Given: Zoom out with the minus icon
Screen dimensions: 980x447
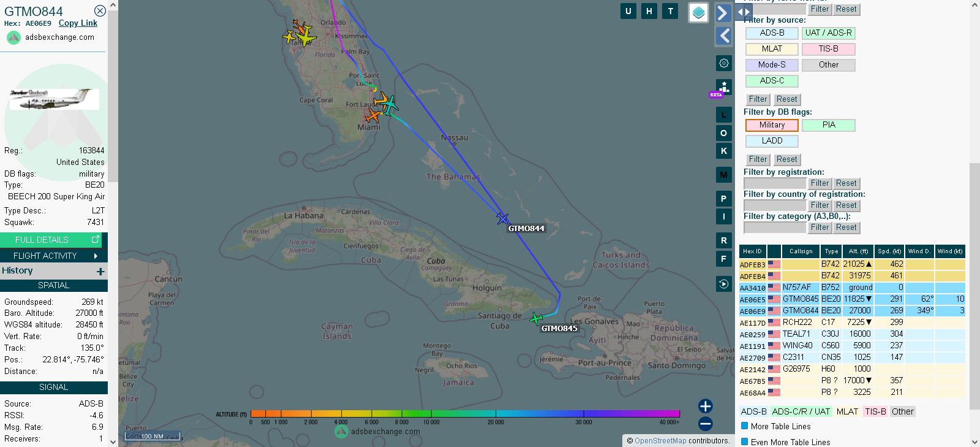Looking at the screenshot, I should 706,424.
